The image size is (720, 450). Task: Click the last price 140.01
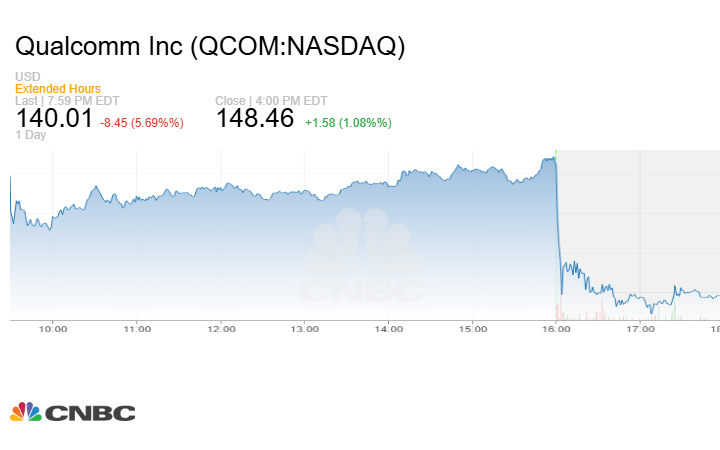54,119
